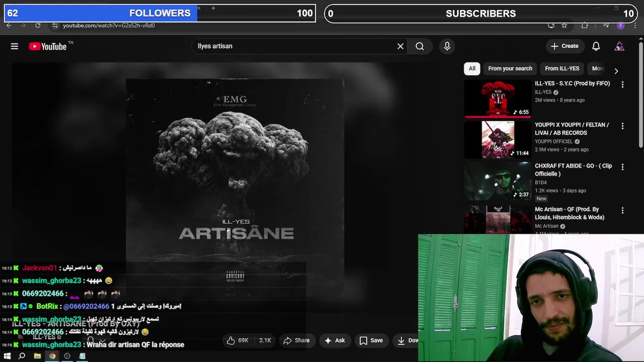Open a new browser tab
This screenshot has width=644, height=362.
click(213, 8)
